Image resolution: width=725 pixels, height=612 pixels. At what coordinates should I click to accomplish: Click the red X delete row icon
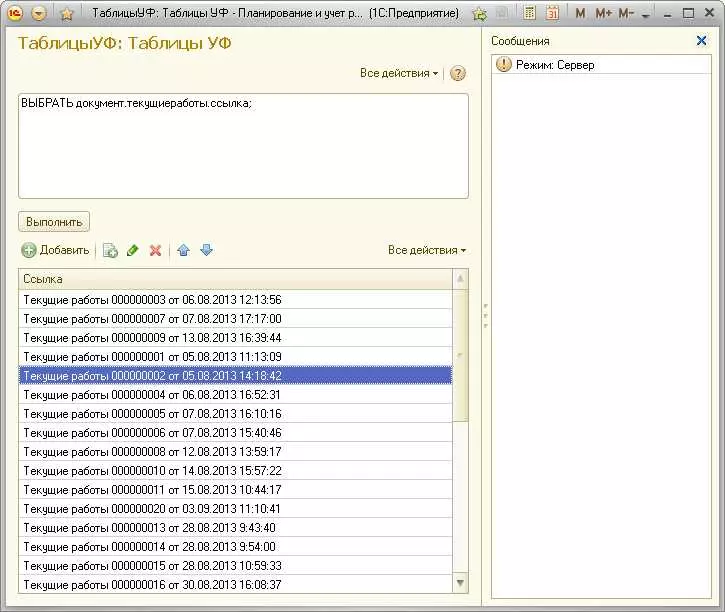tap(156, 251)
